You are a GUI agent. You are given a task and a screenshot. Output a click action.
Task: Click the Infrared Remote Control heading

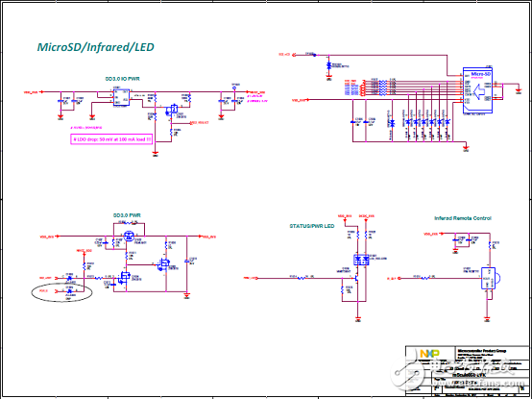coord(463,218)
